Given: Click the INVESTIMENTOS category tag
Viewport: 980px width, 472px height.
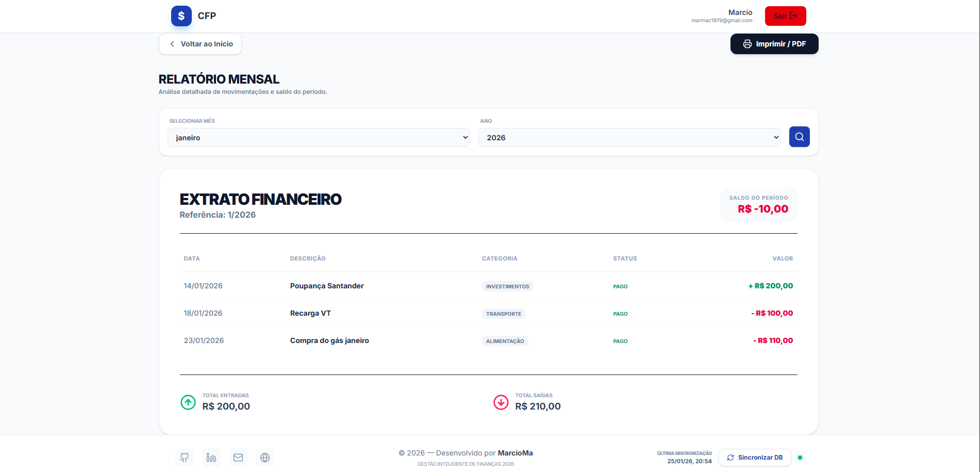Looking at the screenshot, I should pyautogui.click(x=507, y=286).
